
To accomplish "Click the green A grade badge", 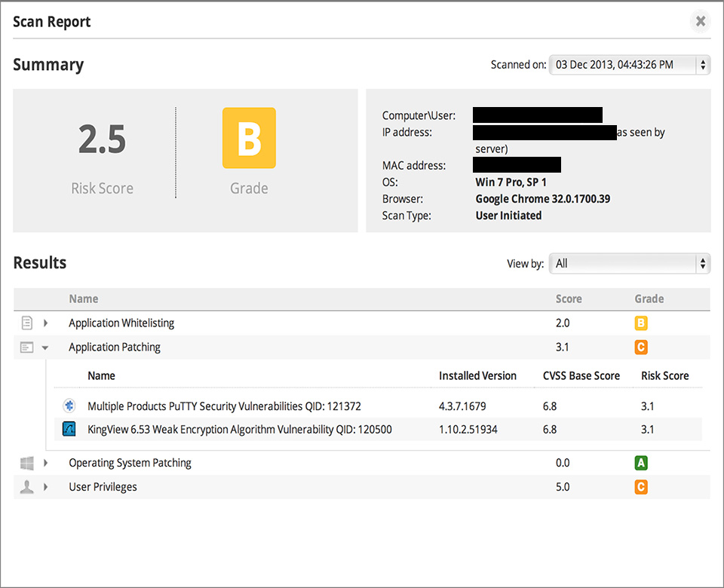I will click(641, 462).
